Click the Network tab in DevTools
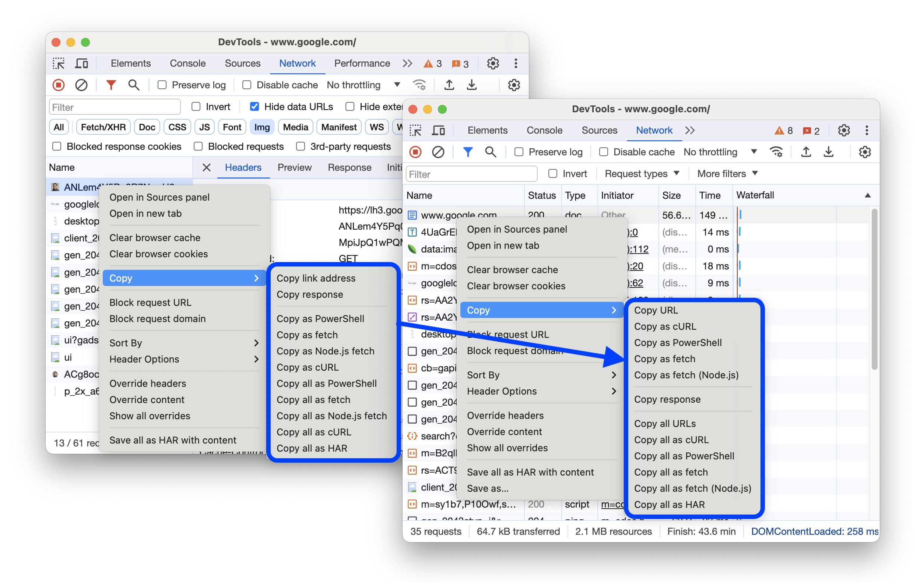This screenshot has width=924, height=583. tap(297, 63)
